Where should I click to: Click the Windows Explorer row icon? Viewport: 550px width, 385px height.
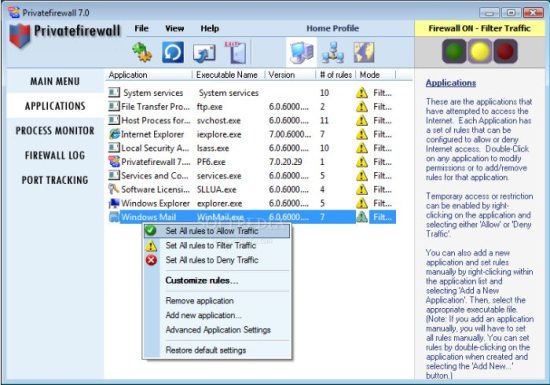(114, 203)
